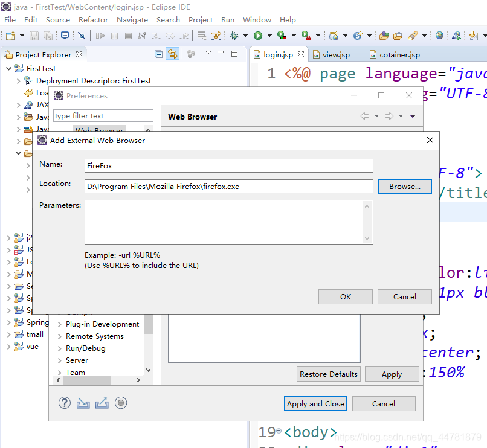Expand the Remote Systems preferences node
This screenshot has width=487, height=448.
(59, 336)
